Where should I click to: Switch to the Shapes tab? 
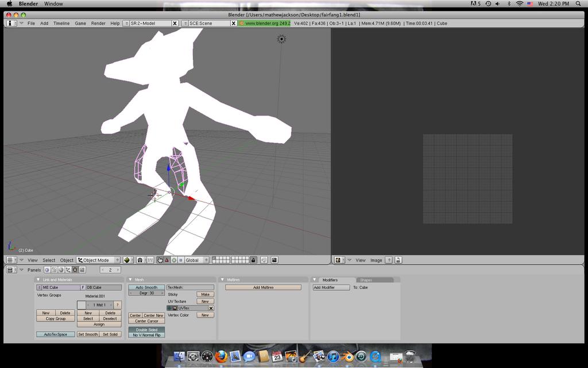pyautogui.click(x=366, y=280)
